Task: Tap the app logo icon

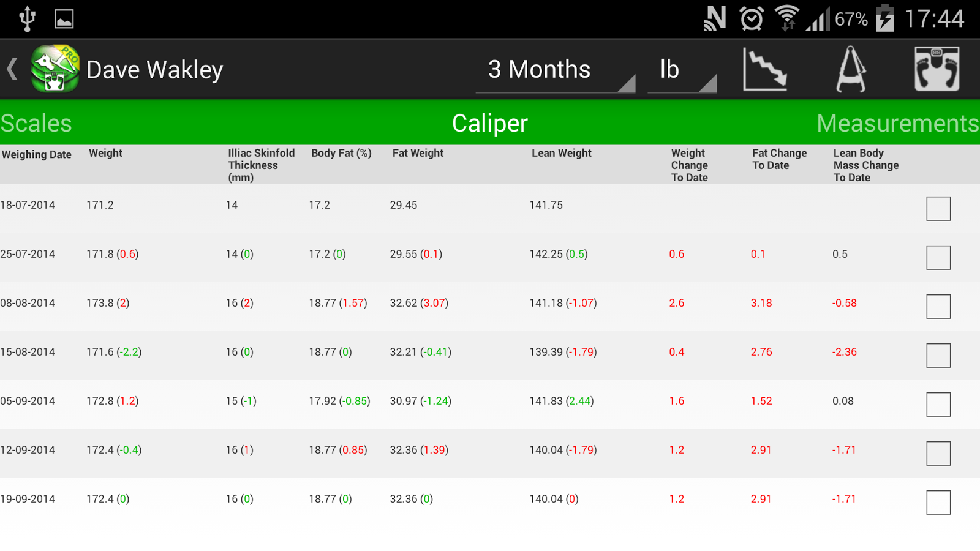Action: point(54,69)
